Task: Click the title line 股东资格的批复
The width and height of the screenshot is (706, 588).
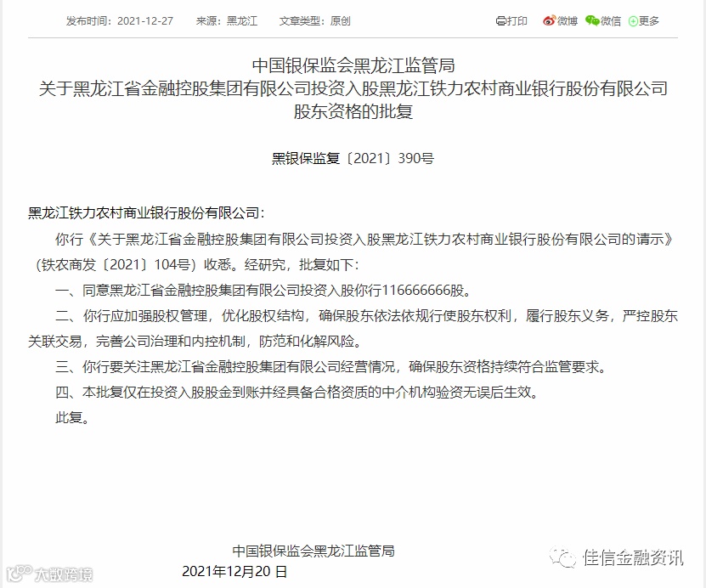Action: click(x=353, y=111)
